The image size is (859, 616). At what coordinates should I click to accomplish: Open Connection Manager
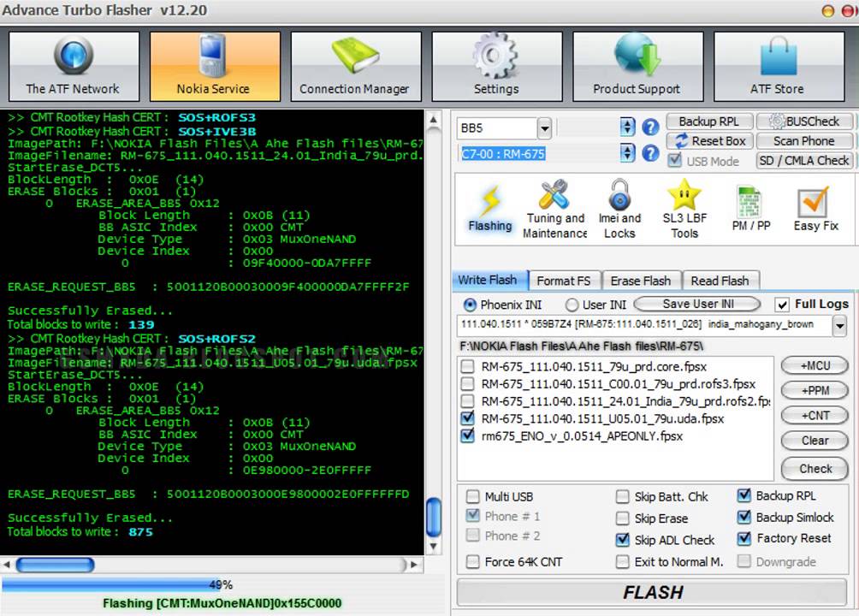click(356, 67)
